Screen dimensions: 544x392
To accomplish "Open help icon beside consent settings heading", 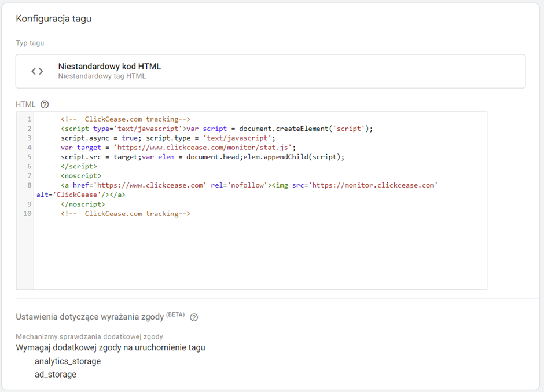I will pos(194,317).
